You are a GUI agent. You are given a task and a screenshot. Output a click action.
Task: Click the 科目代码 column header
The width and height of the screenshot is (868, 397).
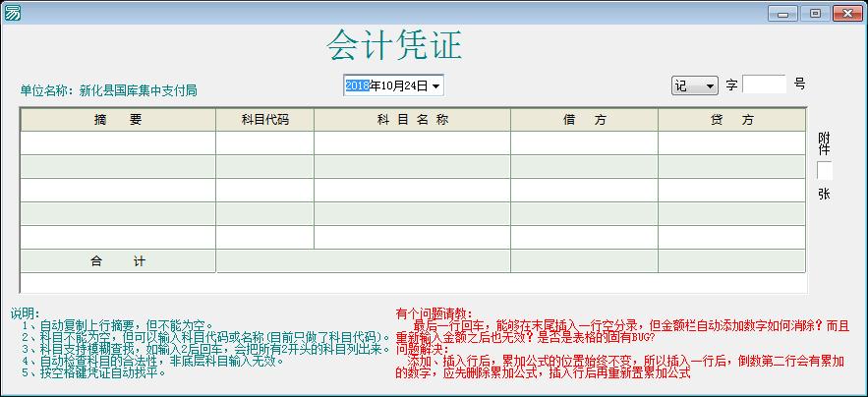coord(264,120)
